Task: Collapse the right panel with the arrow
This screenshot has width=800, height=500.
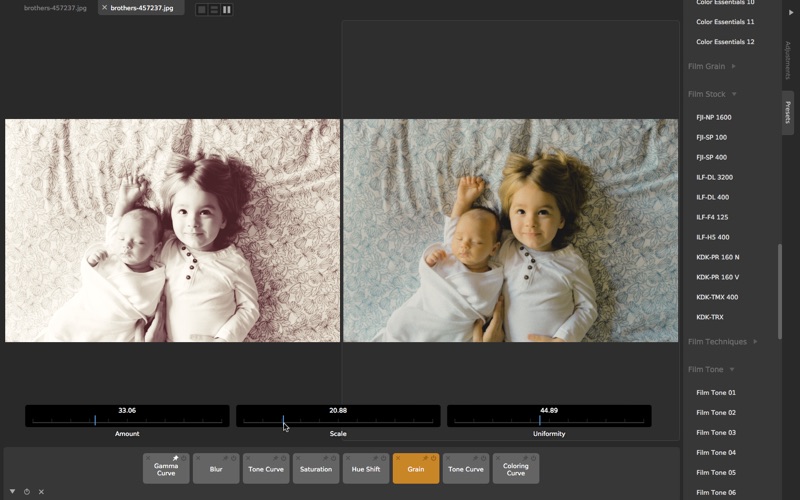Action: (x=791, y=13)
